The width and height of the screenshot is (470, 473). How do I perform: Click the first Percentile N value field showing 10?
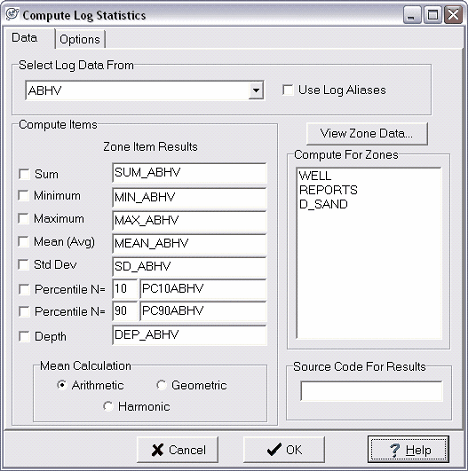pyautogui.click(x=125, y=289)
